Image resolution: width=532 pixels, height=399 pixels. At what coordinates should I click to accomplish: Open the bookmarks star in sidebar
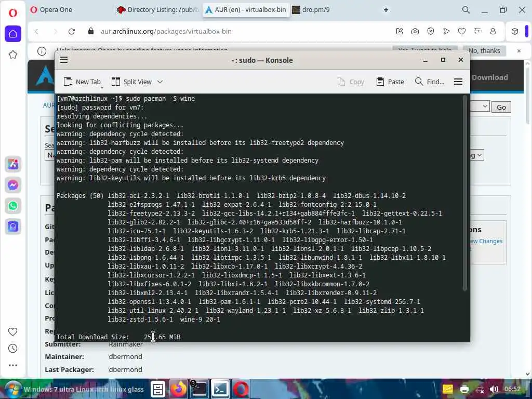pyautogui.click(x=13, y=55)
